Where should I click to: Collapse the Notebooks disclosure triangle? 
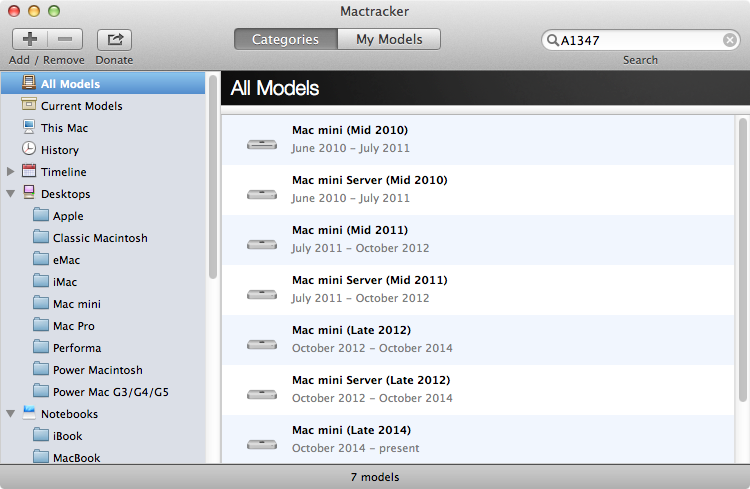pyautogui.click(x=11, y=414)
